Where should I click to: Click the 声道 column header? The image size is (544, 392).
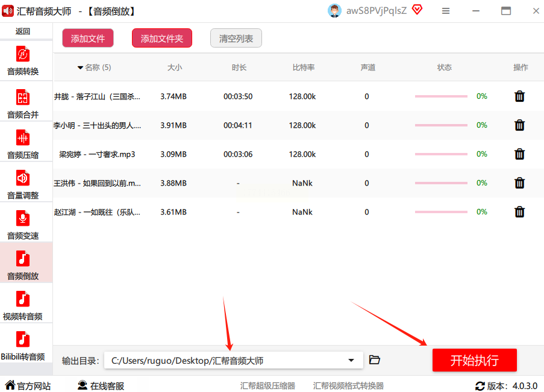click(367, 67)
